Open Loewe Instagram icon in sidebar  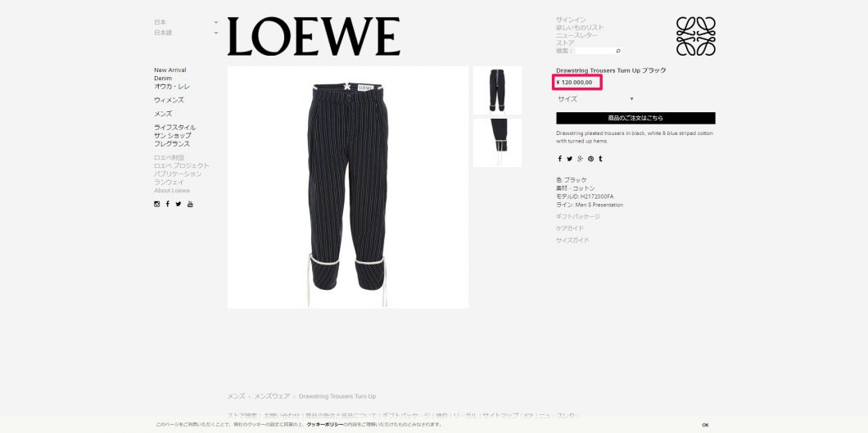156,204
